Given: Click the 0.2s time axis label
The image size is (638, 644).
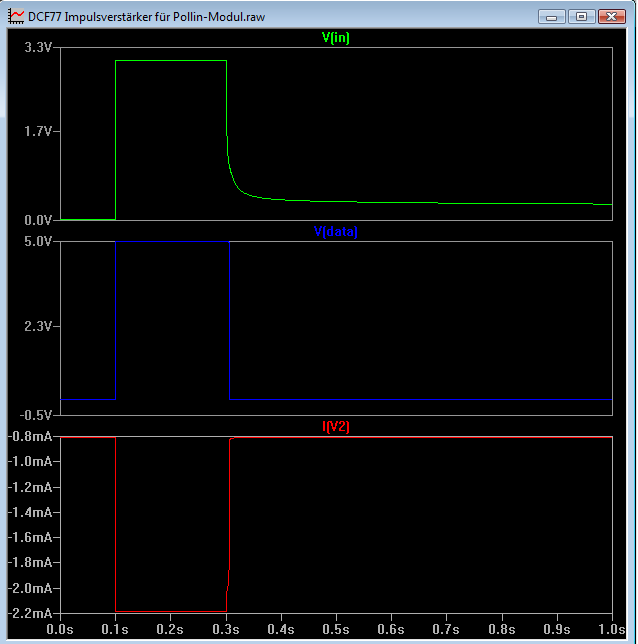Looking at the screenshot, I should click(170, 629).
